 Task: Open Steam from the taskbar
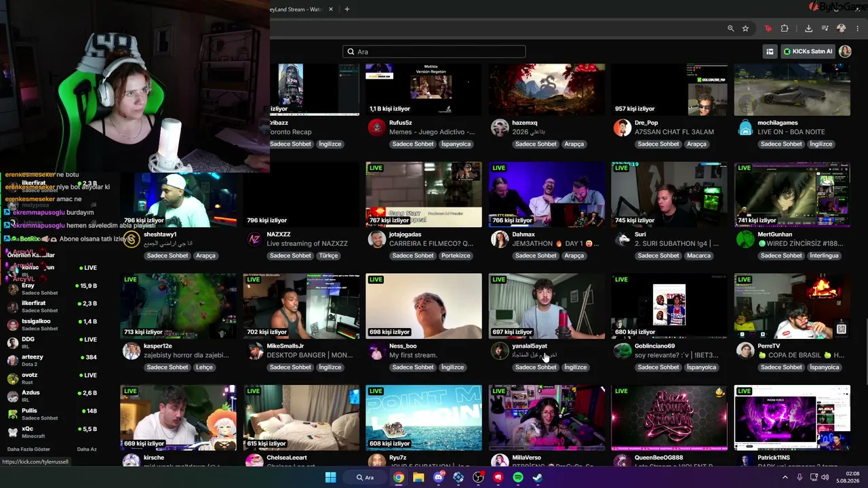pyautogui.click(x=538, y=477)
